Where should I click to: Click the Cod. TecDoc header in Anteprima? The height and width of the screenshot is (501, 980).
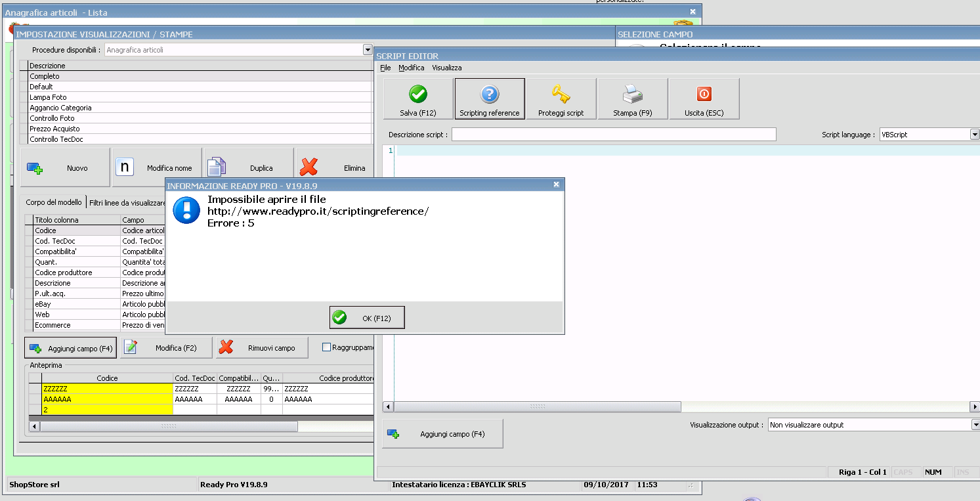coord(195,378)
